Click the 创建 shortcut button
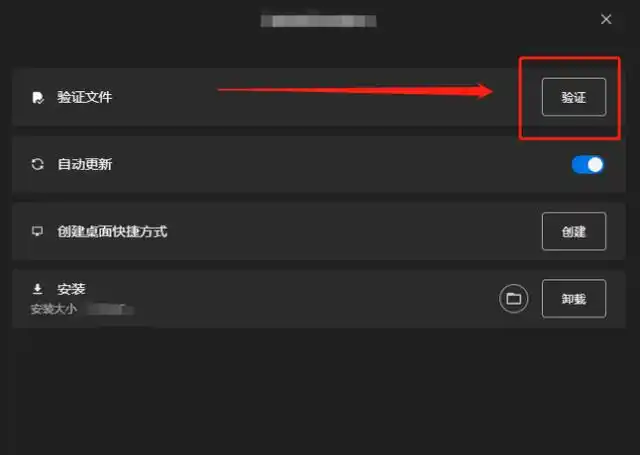The width and height of the screenshot is (640, 455). (573, 231)
